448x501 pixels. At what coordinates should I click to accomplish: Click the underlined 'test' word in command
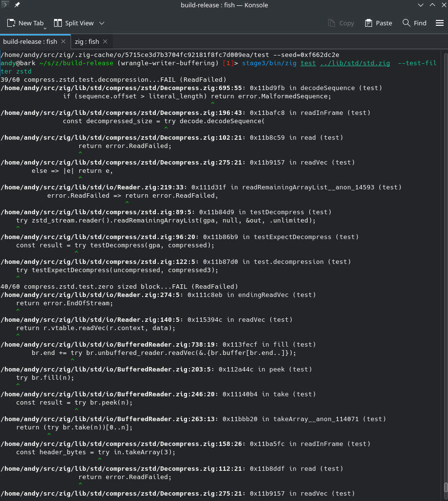pyautogui.click(x=308, y=63)
